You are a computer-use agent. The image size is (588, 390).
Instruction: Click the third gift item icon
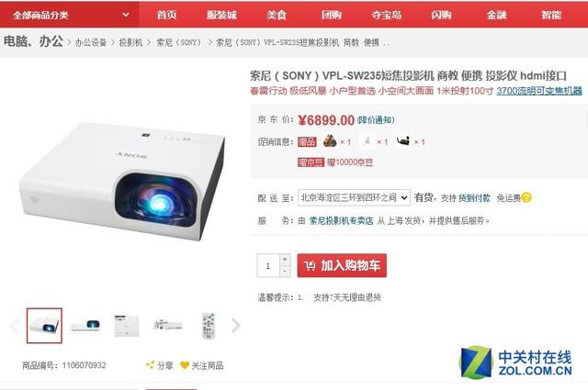[403, 141]
